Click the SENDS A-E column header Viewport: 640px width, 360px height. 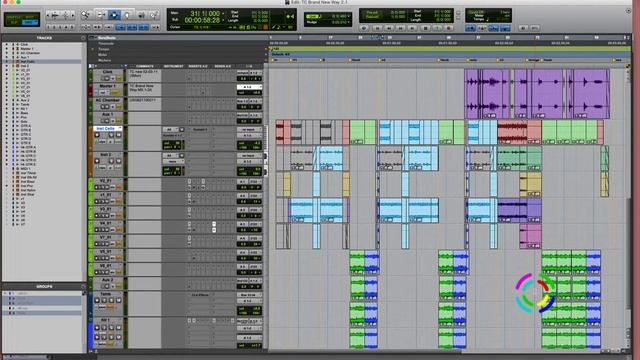pyautogui.click(x=222, y=66)
